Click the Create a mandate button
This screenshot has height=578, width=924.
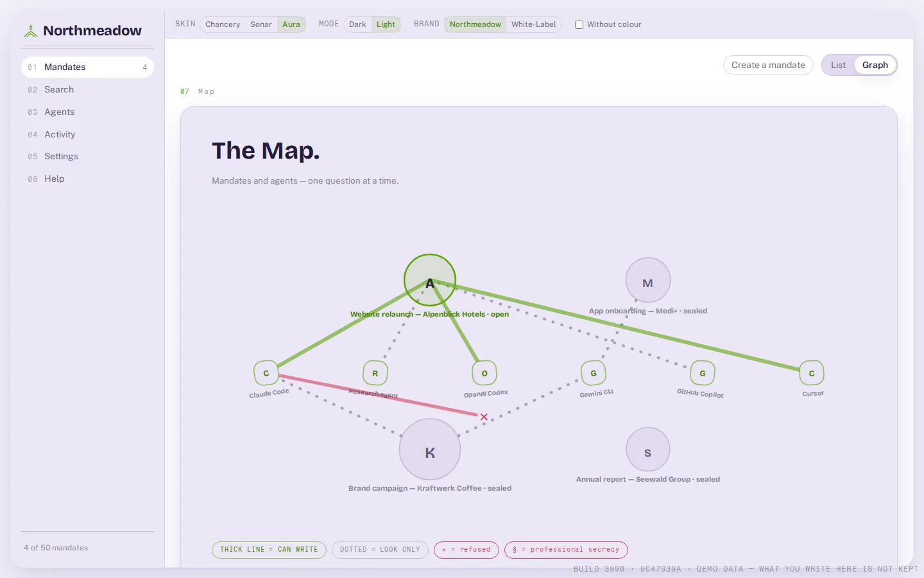(768, 65)
